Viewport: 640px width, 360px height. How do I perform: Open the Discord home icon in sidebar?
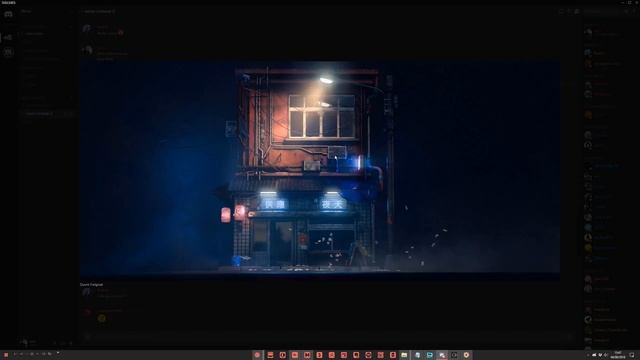coord(8,14)
